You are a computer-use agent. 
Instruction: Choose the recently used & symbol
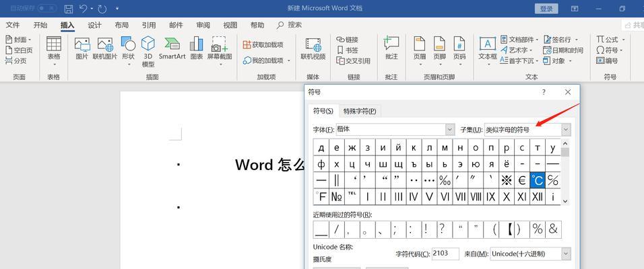pos(553,229)
